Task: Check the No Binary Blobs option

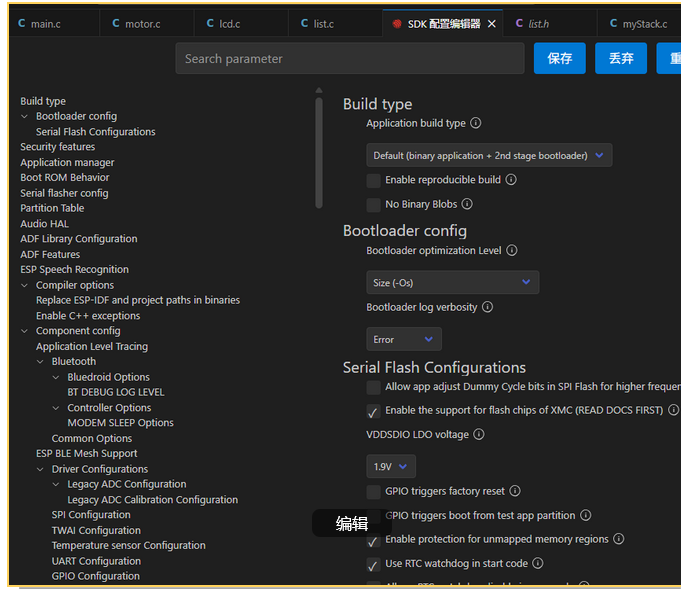Action: (x=374, y=205)
